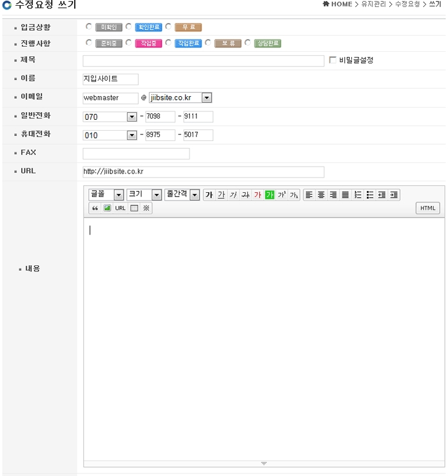Click the 제목 title input field
The height and width of the screenshot is (476, 448).
[204, 61]
